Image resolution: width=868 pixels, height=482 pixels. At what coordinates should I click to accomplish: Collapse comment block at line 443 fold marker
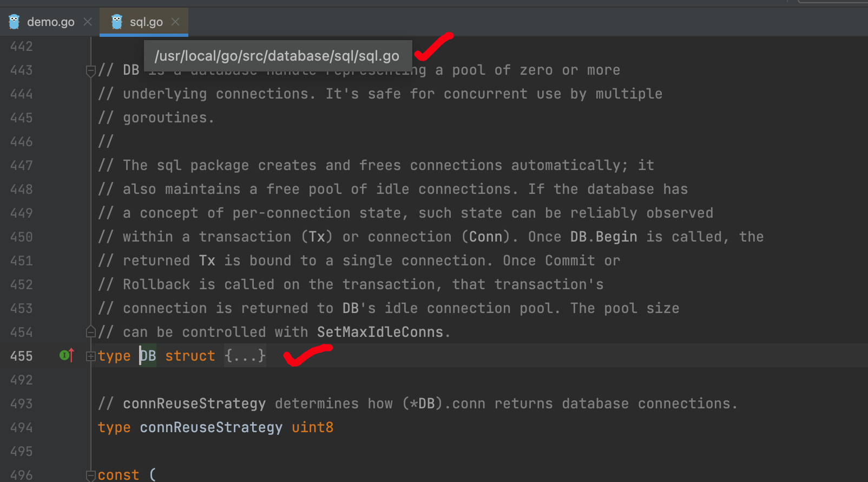[x=91, y=70]
